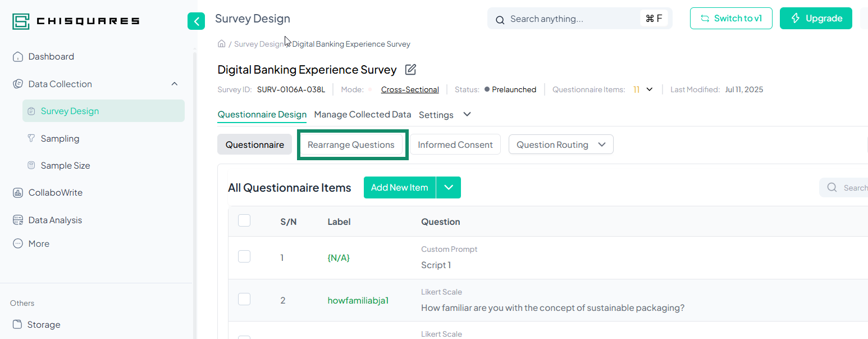Click the Upgrade button
The image size is (868, 339).
(x=816, y=19)
